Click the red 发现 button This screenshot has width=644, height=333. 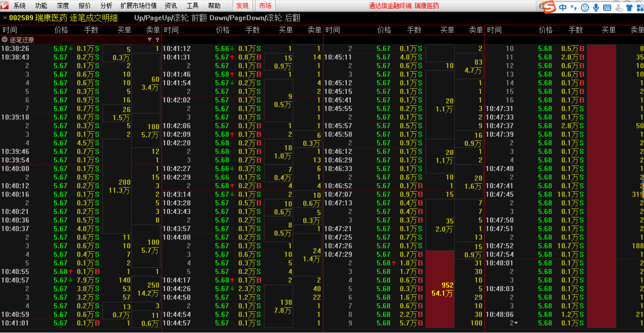coord(242,6)
